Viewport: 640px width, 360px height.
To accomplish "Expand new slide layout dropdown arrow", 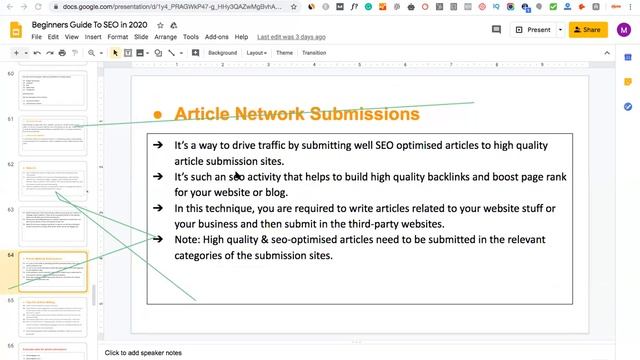I will [x=26, y=53].
